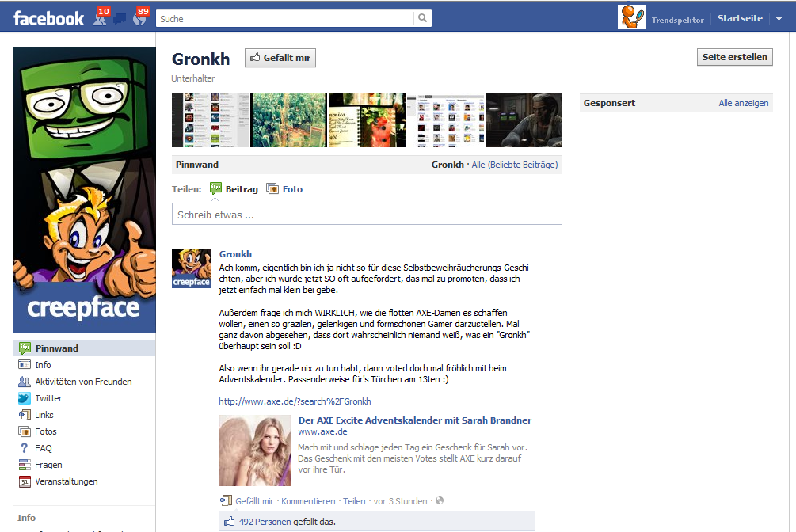Click the link icon before post's Gefällt mir
796x532 pixels.
tap(226, 500)
